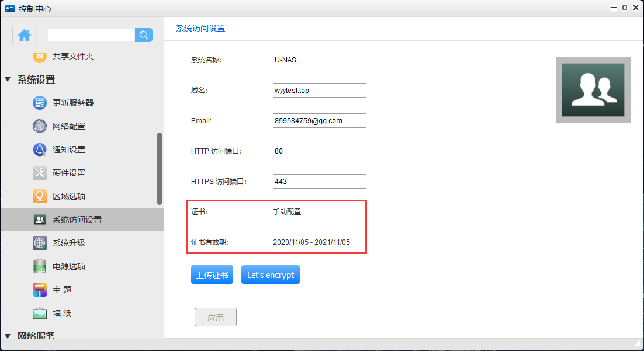Click the 更新服务器 icon
This screenshot has height=351, width=644.
click(x=40, y=103)
